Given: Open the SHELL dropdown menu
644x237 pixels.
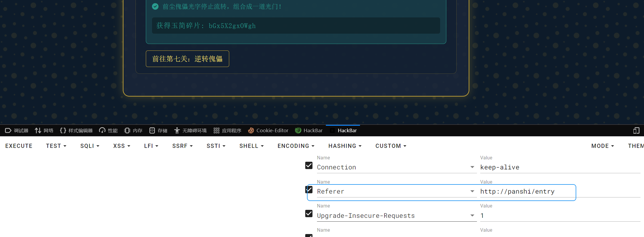Looking at the screenshot, I should [x=251, y=146].
